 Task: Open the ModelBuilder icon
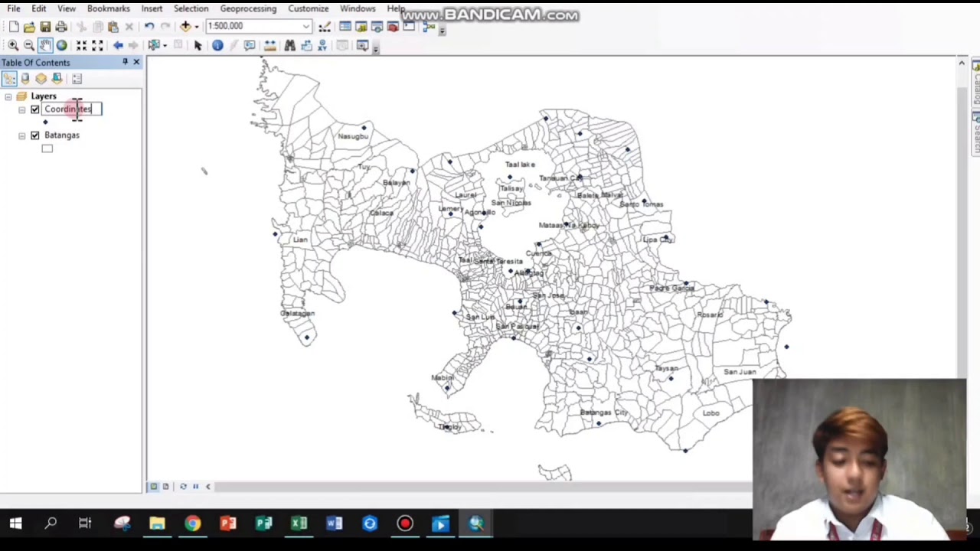[428, 27]
